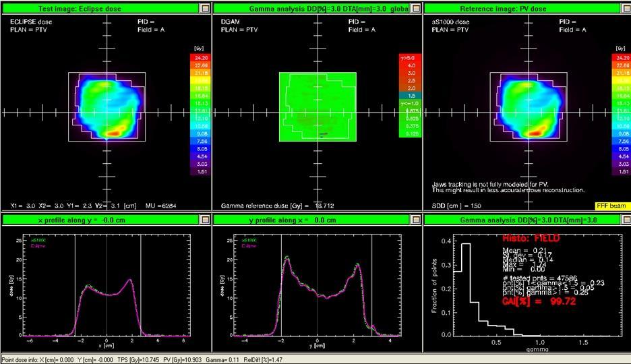The height and width of the screenshot is (364, 631).
Task: Maximize the y profile panel
Action: coord(416,220)
